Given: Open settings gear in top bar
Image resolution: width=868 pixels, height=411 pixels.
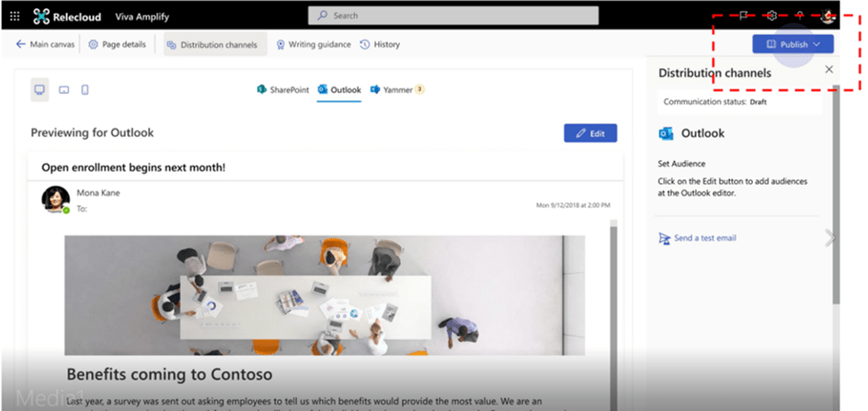Looking at the screenshot, I should tap(771, 16).
